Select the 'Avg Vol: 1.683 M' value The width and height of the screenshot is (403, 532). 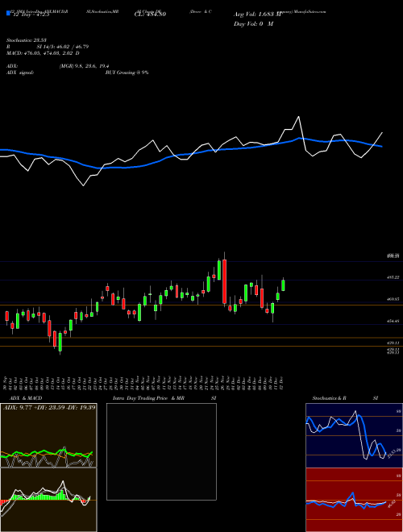pyautogui.click(x=257, y=15)
